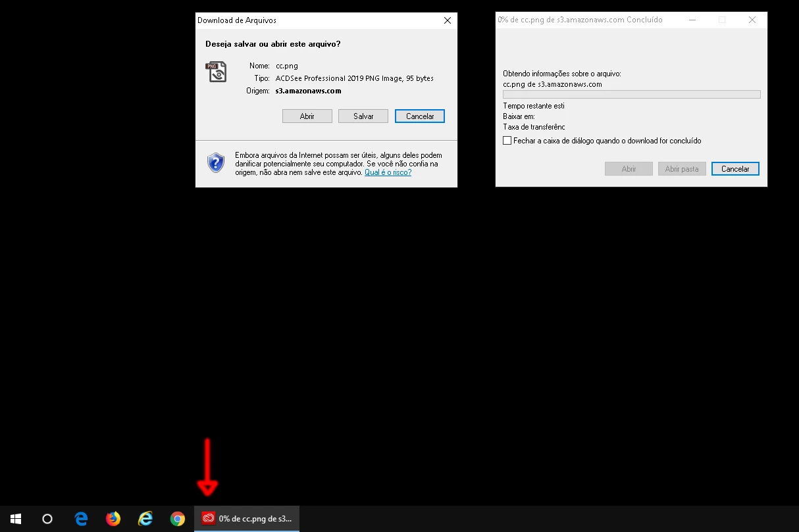This screenshot has height=532, width=799.
Task: Open Cortana search circle in taskbar
Action: click(47, 519)
